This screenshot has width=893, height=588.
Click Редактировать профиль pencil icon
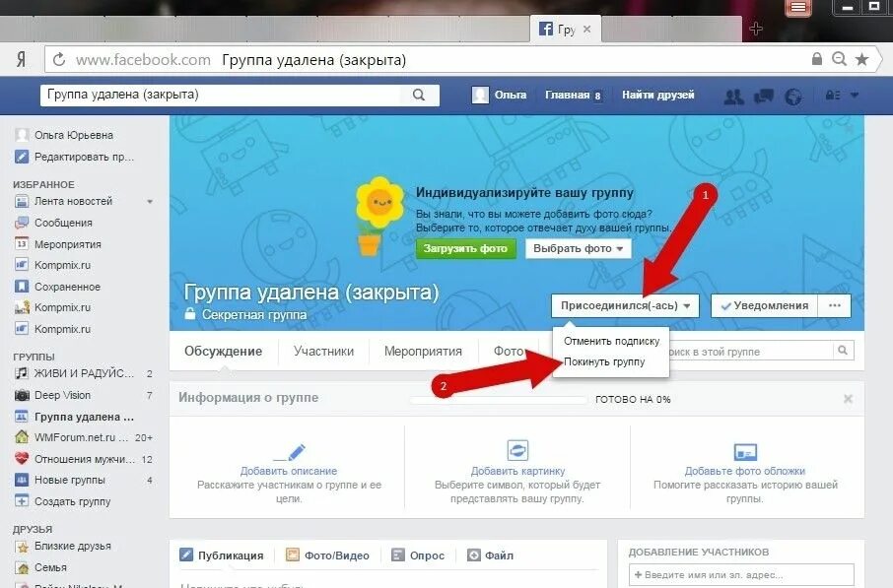click(22, 157)
